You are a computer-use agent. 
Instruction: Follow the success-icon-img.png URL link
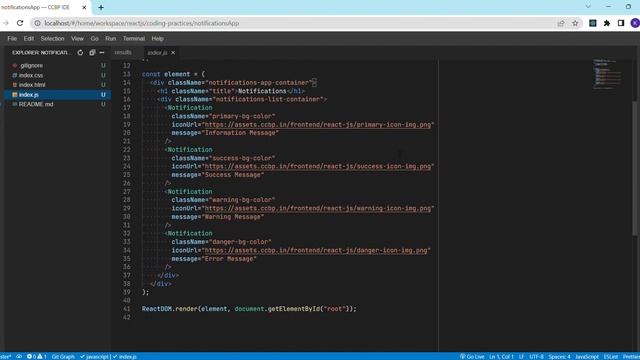coord(318,167)
